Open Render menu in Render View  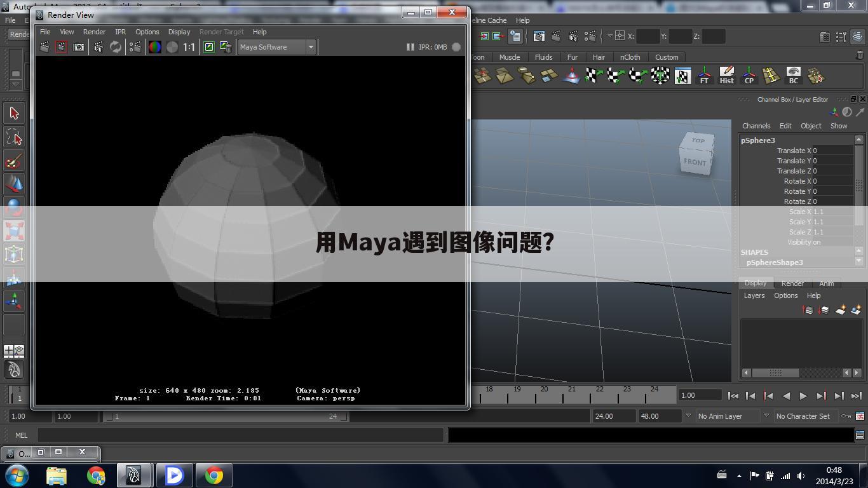click(94, 32)
